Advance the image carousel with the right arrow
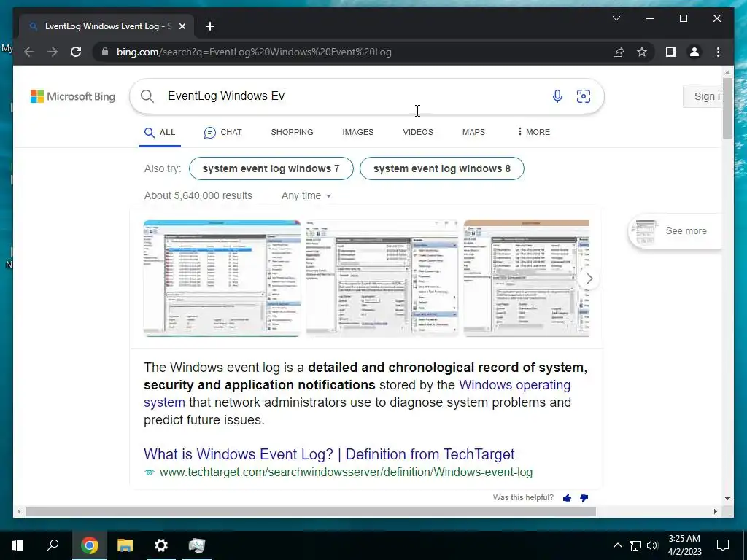747x560 pixels. (589, 279)
